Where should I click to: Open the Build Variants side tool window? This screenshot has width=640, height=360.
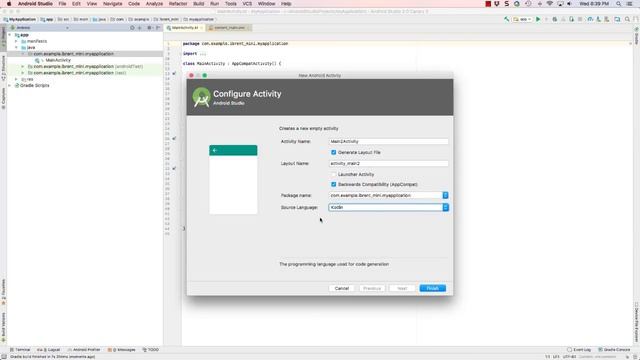pyautogui.click(x=3, y=328)
